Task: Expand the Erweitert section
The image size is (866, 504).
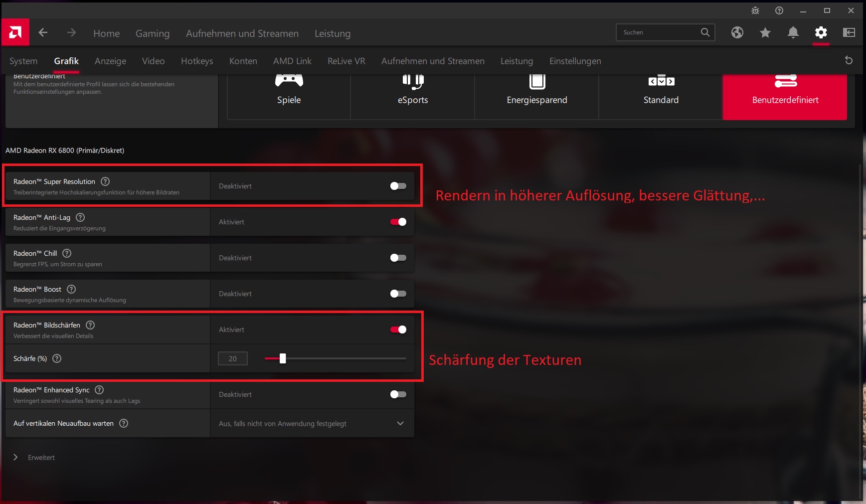Action: 34,457
